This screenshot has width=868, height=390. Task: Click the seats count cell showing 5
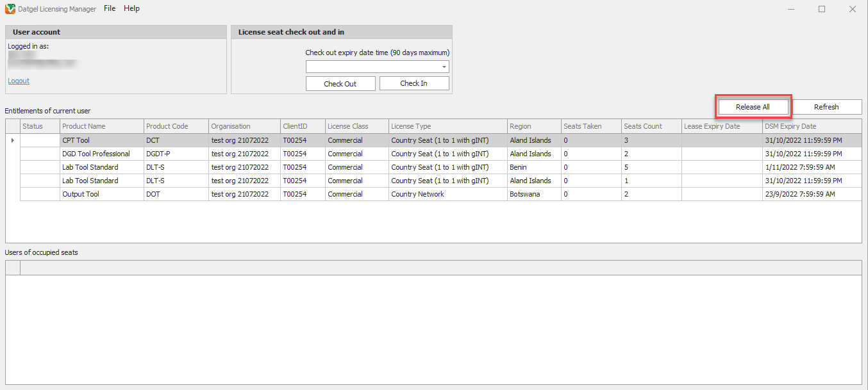point(651,167)
